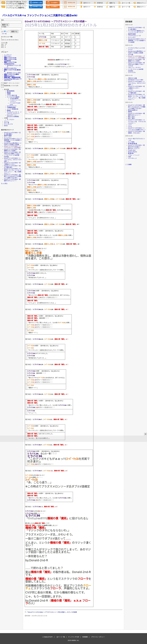This screenshot has width=147, height=644.
Task: Open 変幻自在リクエスト受付 link
Action: coord(14,73)
